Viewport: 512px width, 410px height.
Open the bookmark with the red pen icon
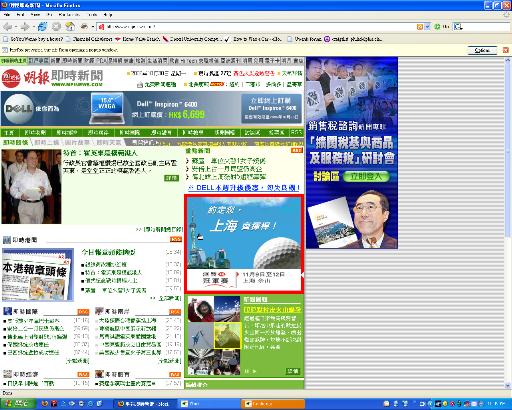coord(192,39)
